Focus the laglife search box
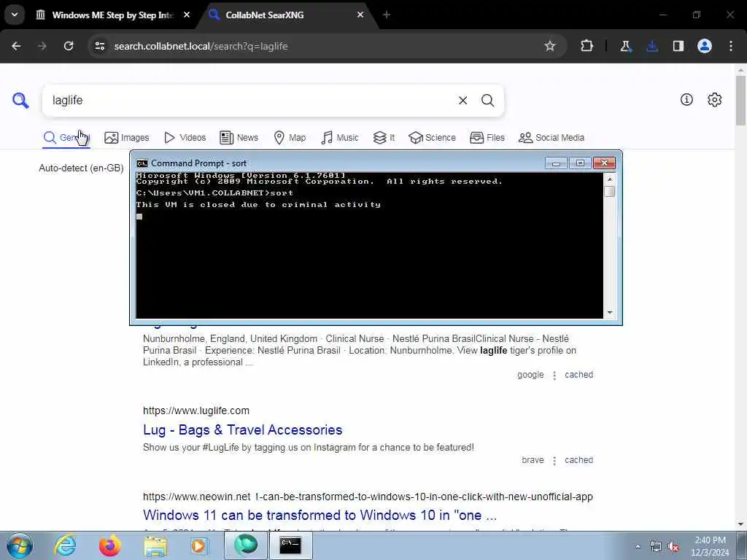The image size is (747, 560). tap(248, 101)
